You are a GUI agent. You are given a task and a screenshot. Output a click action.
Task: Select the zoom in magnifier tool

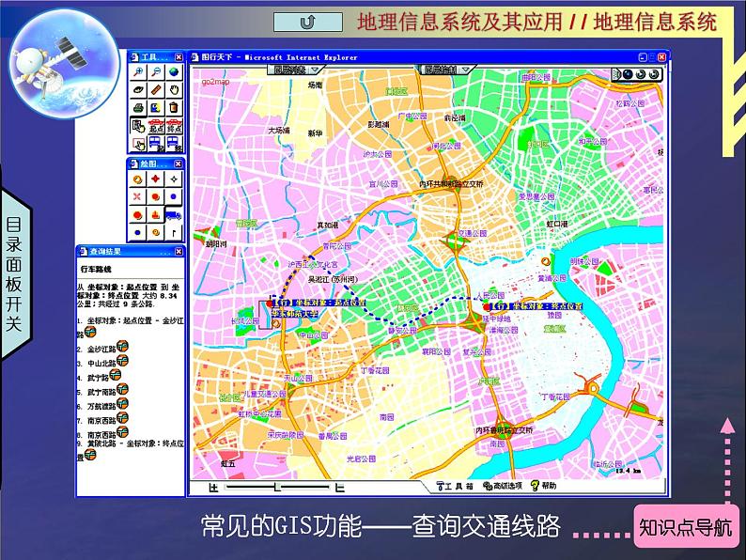[x=138, y=72]
